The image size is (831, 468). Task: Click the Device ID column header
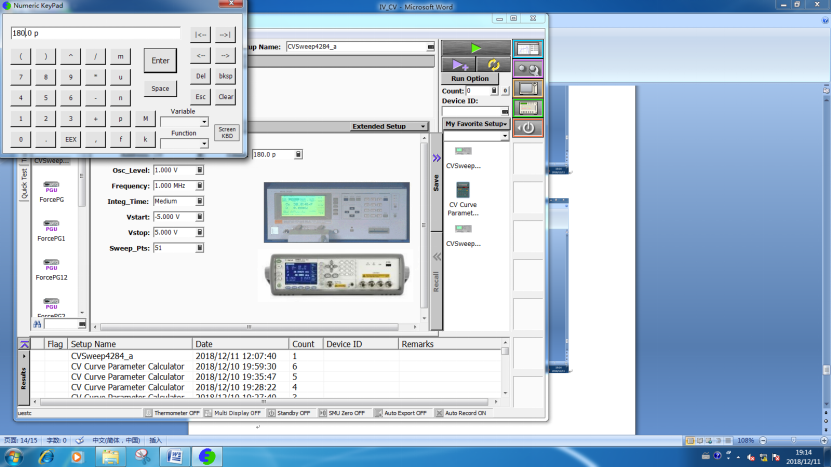click(x=360, y=344)
